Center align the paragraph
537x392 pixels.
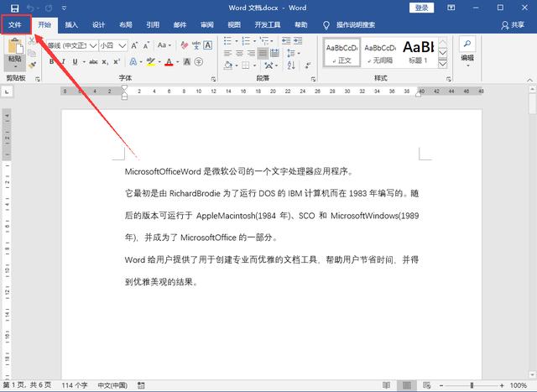[239, 53]
